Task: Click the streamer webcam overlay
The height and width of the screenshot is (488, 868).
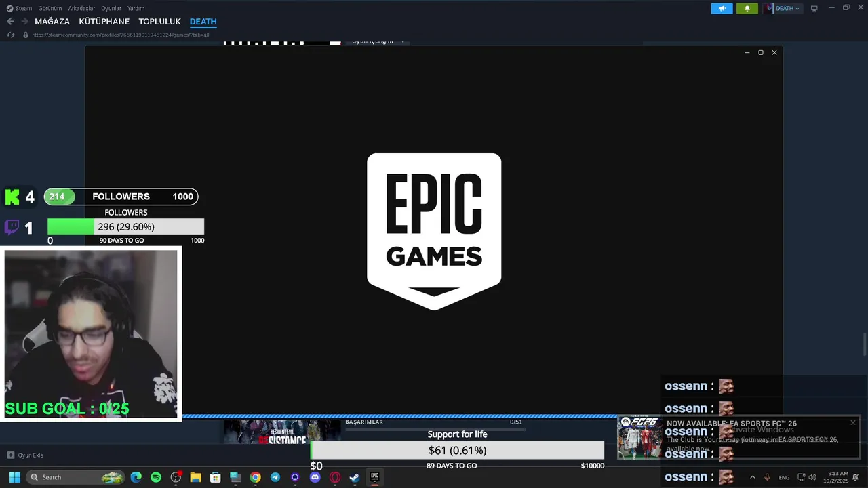Action: tap(91, 333)
